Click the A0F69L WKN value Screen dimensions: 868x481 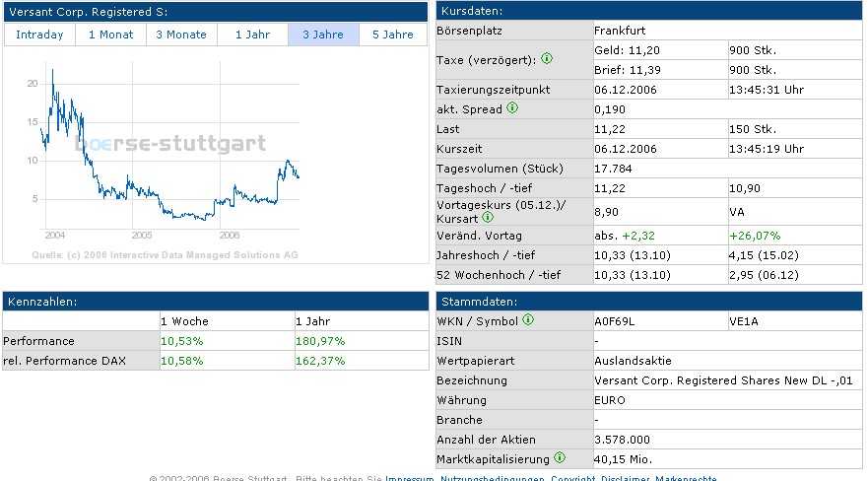pyautogui.click(x=615, y=320)
